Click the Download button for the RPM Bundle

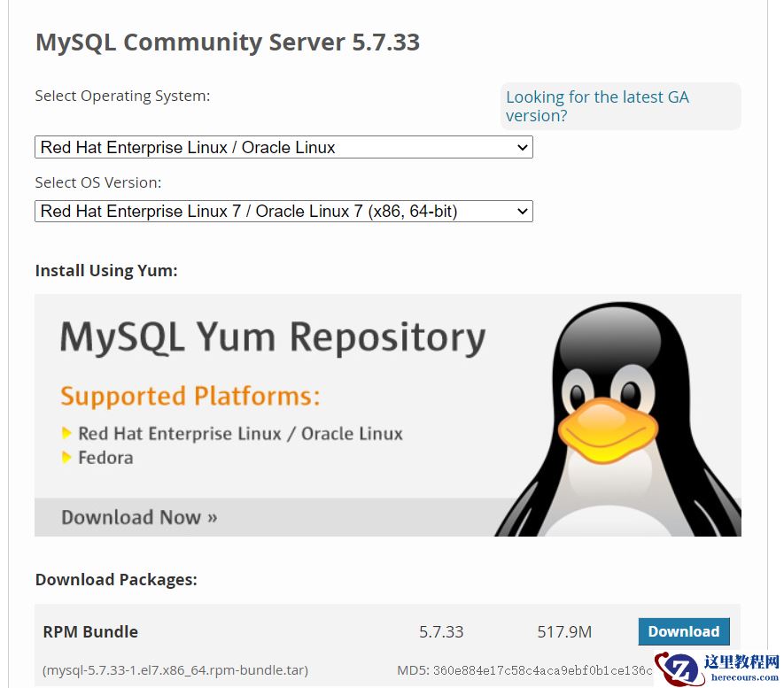pos(683,631)
